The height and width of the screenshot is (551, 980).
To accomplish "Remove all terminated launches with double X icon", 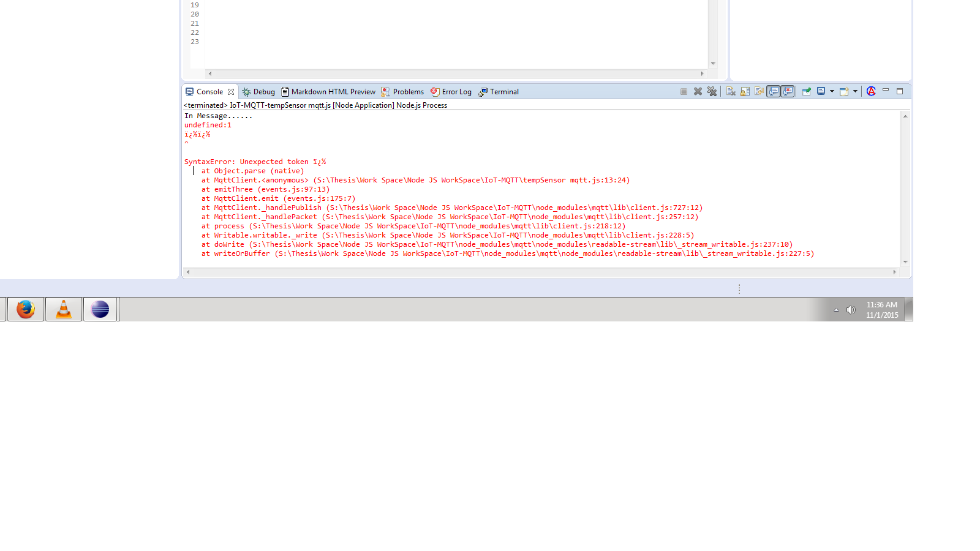I will [x=712, y=92].
